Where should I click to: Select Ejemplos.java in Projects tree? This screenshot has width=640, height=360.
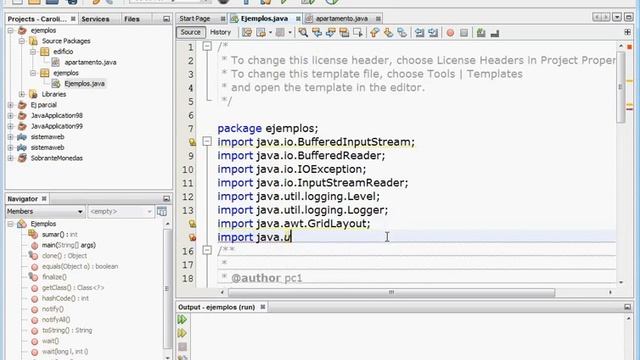tap(84, 84)
